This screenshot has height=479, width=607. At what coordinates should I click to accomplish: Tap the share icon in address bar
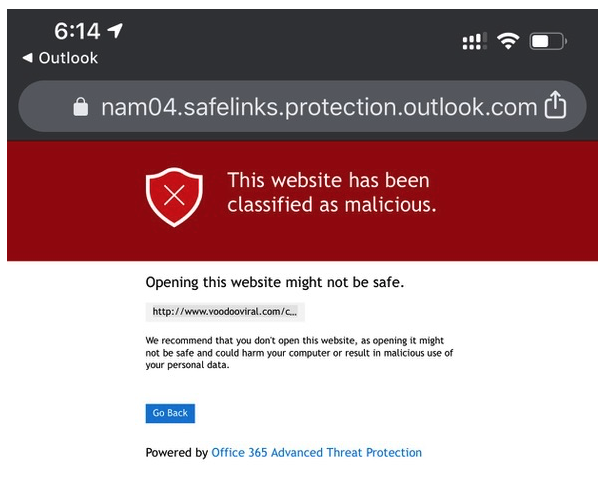pos(555,105)
